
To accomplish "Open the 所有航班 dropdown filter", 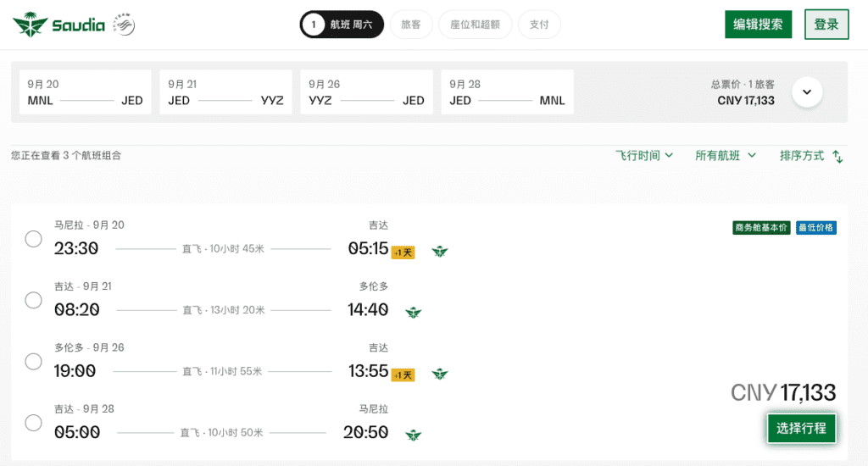I will click(726, 156).
